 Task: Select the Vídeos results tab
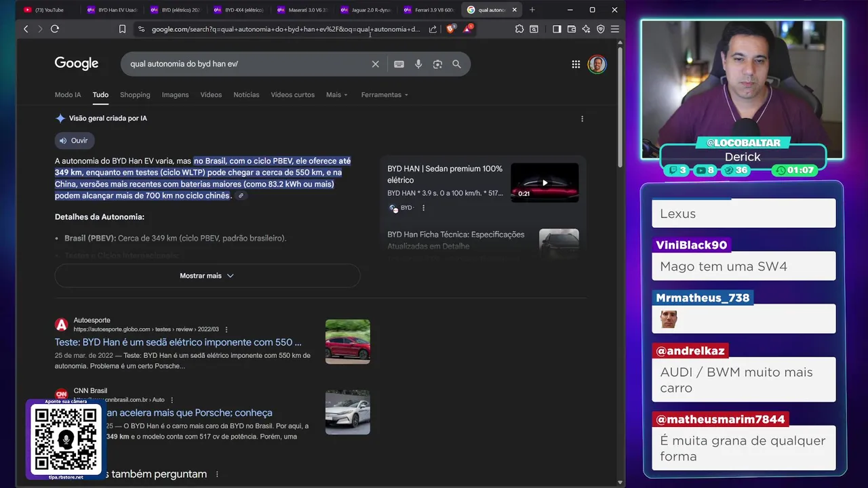point(211,95)
